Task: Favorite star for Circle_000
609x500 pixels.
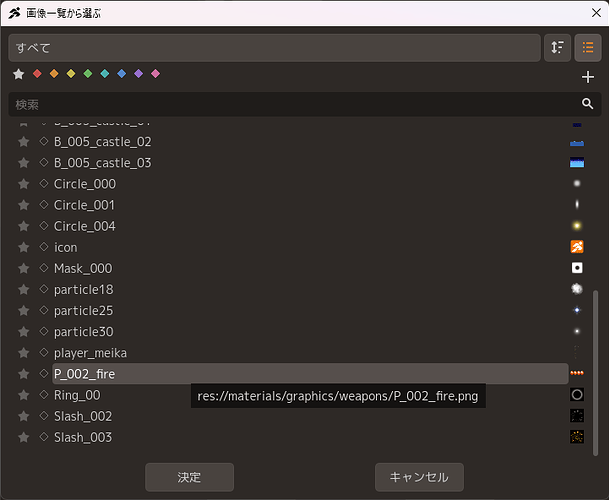Action: tap(24, 183)
